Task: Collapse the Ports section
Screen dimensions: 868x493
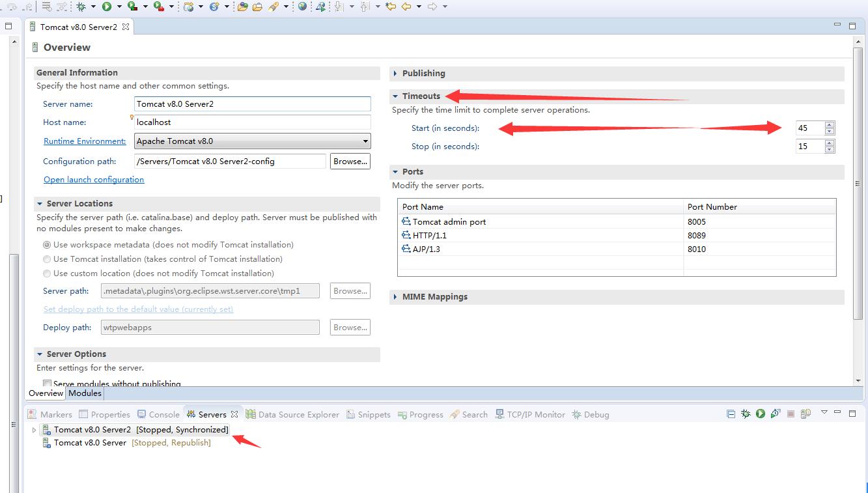Action: pos(395,172)
